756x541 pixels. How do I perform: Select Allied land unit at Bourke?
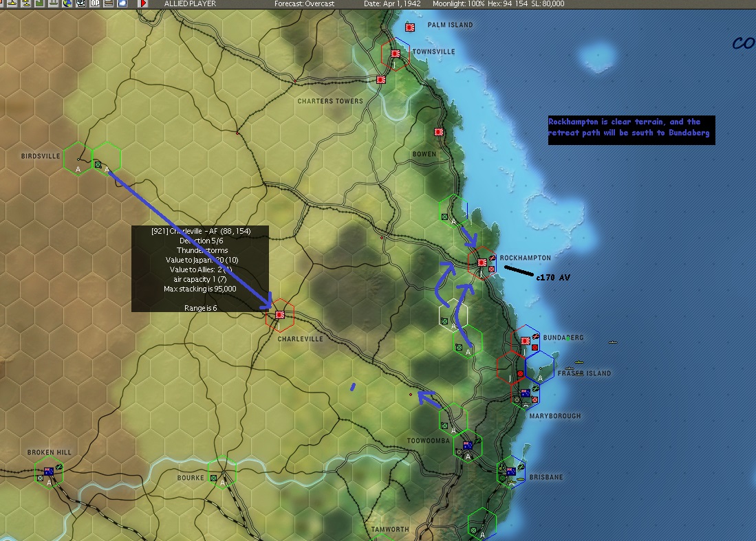213,478
